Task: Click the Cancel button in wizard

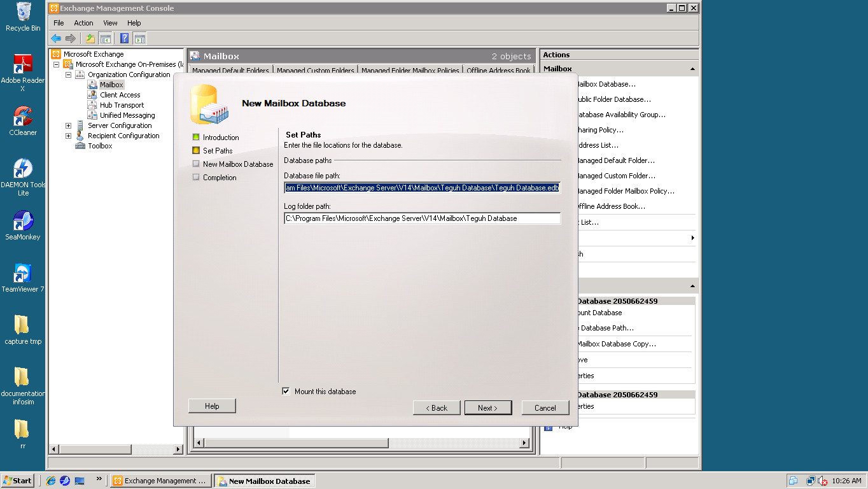Action: (545, 407)
